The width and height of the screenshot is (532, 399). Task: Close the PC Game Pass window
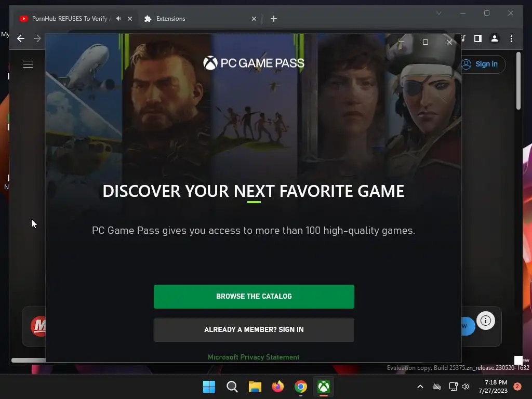tap(449, 42)
